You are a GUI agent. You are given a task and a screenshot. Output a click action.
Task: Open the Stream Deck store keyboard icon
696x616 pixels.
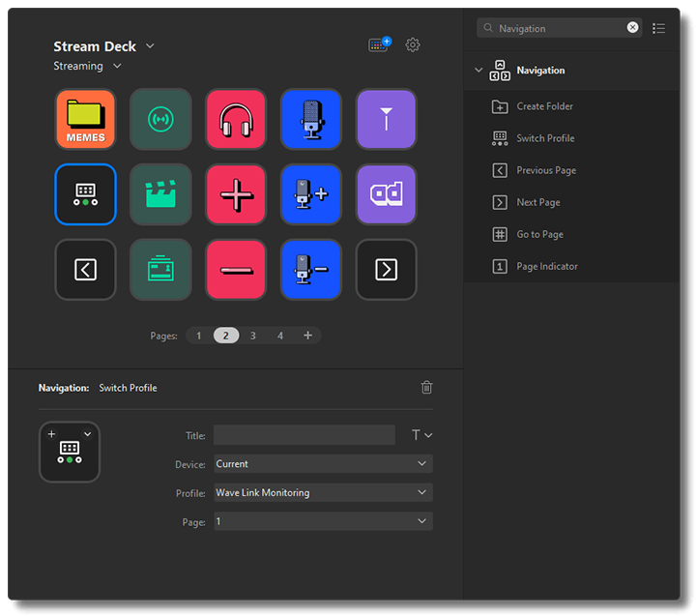click(380, 44)
